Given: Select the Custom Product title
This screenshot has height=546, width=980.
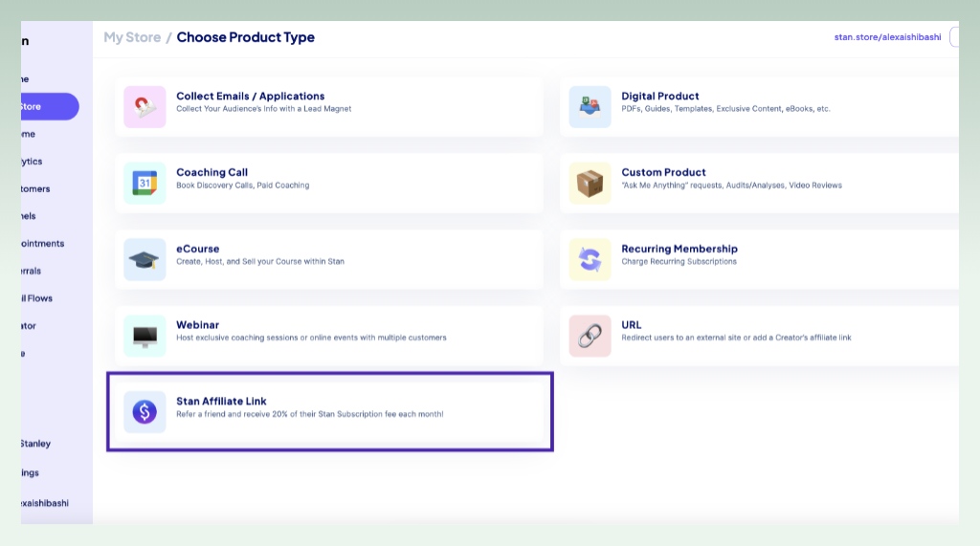Looking at the screenshot, I should (663, 172).
